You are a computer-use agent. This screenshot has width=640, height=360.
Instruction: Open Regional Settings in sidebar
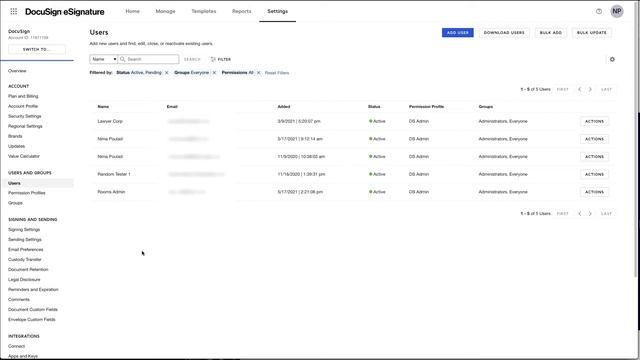tap(25, 126)
